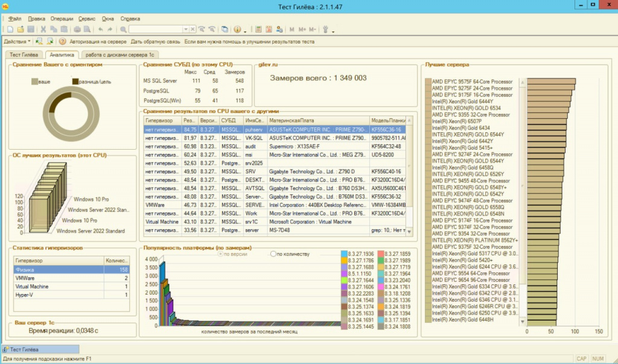The image size is (618, 364).
Task: Select the 'по версии' radio button
Action: 221,254
